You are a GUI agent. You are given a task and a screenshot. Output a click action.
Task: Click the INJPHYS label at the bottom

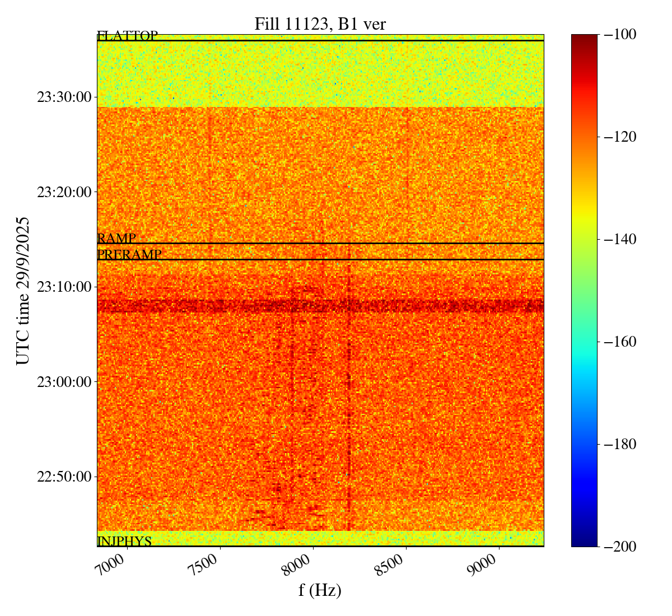pyautogui.click(x=124, y=542)
